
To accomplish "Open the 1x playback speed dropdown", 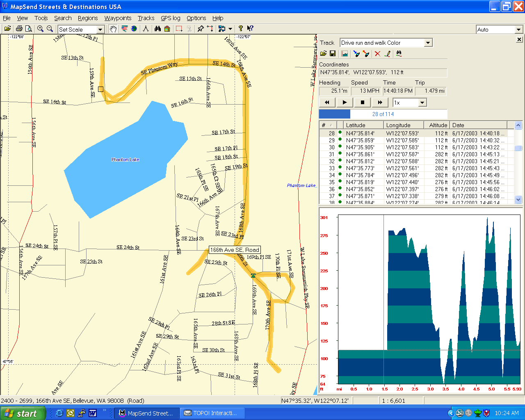I will pyautogui.click(x=422, y=103).
